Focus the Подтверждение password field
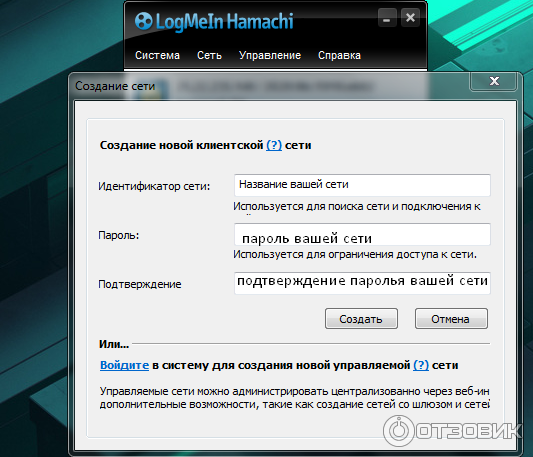The width and height of the screenshot is (533, 457). click(362, 283)
